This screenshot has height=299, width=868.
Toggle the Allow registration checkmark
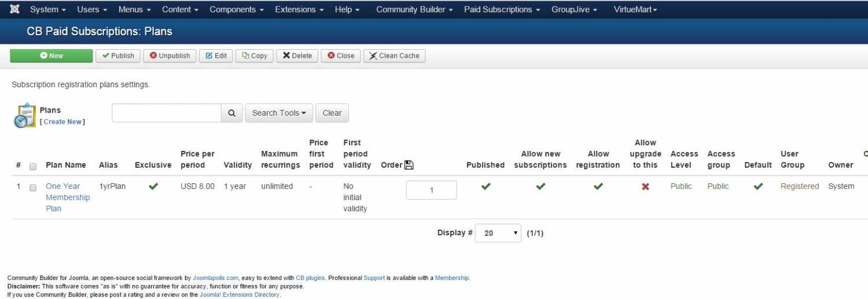click(x=598, y=186)
